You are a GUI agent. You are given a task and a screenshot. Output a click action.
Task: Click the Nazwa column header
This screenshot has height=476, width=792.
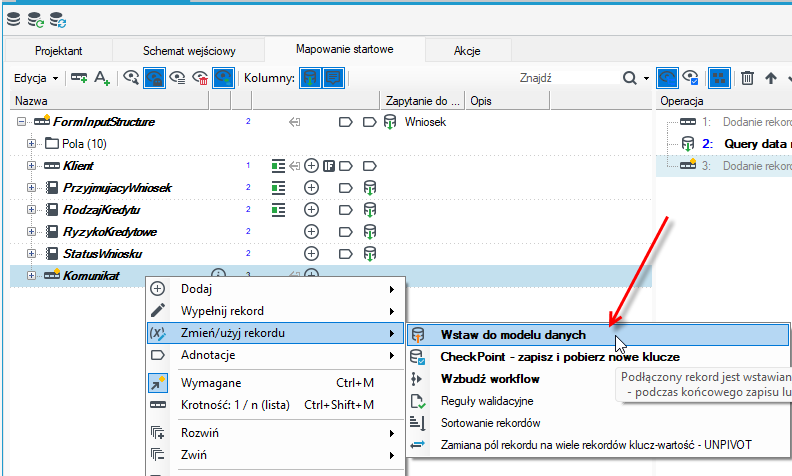coord(109,101)
